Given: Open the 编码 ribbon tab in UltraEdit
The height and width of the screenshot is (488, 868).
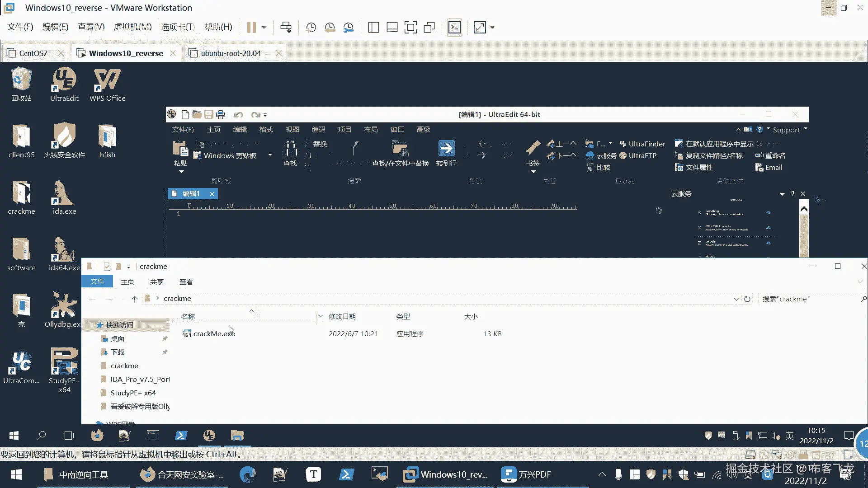Looking at the screenshot, I should click(x=318, y=130).
